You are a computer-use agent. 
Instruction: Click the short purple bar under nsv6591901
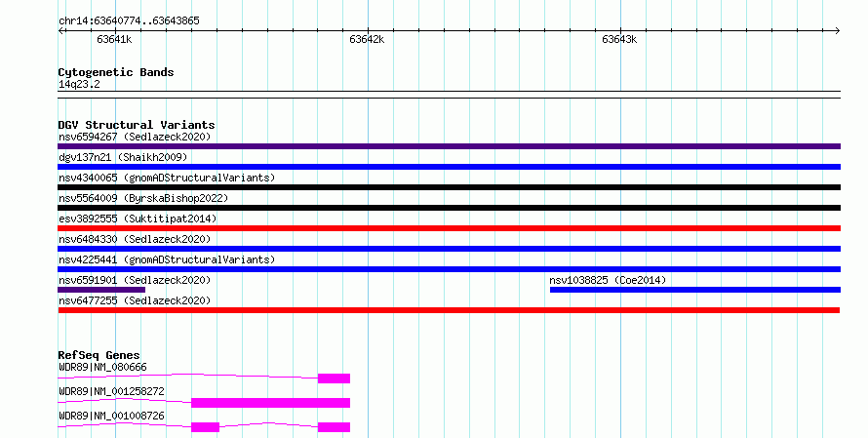[x=101, y=290]
